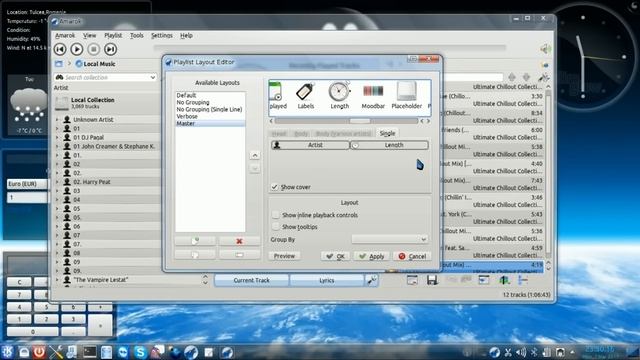Click the red power icon in taskbar
The height and width of the screenshot is (360, 640).
click(39, 352)
